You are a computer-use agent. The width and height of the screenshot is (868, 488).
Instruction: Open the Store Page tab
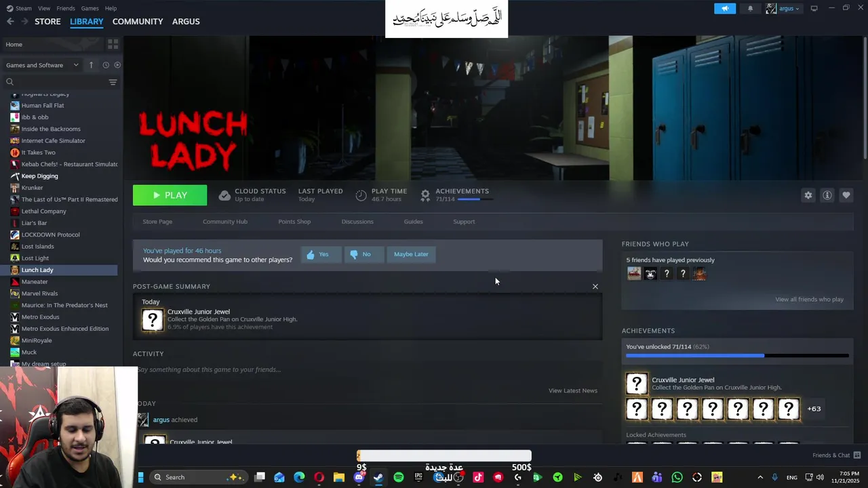[157, 222]
